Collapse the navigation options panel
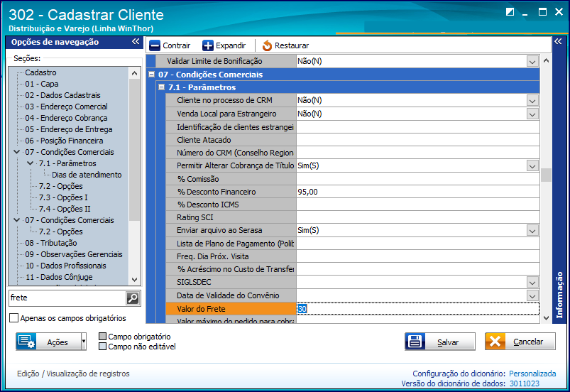Image resolution: width=570 pixels, height=392 pixels. [x=136, y=42]
